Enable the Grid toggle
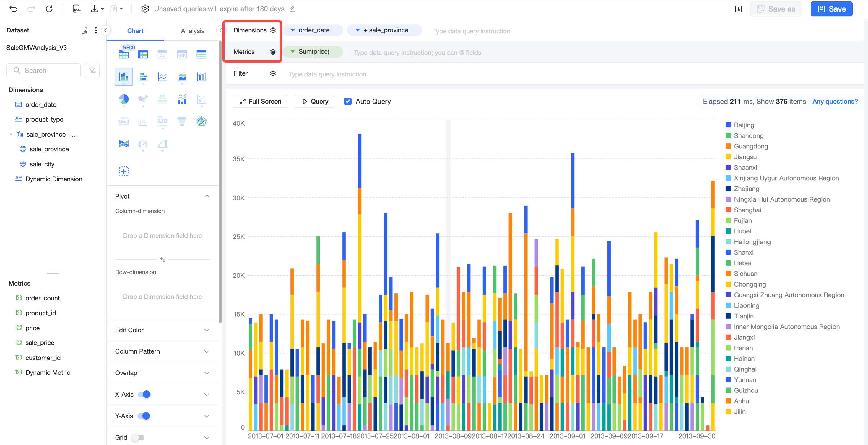Viewport: 868px width, 445px height. point(138,437)
